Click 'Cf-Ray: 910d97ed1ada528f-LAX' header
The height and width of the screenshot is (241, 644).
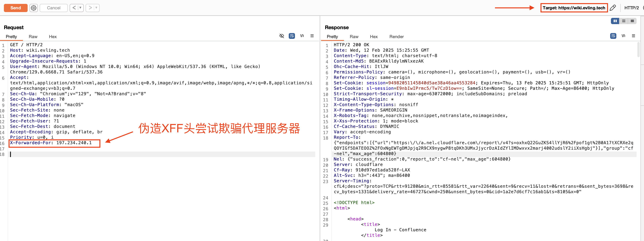372,170
